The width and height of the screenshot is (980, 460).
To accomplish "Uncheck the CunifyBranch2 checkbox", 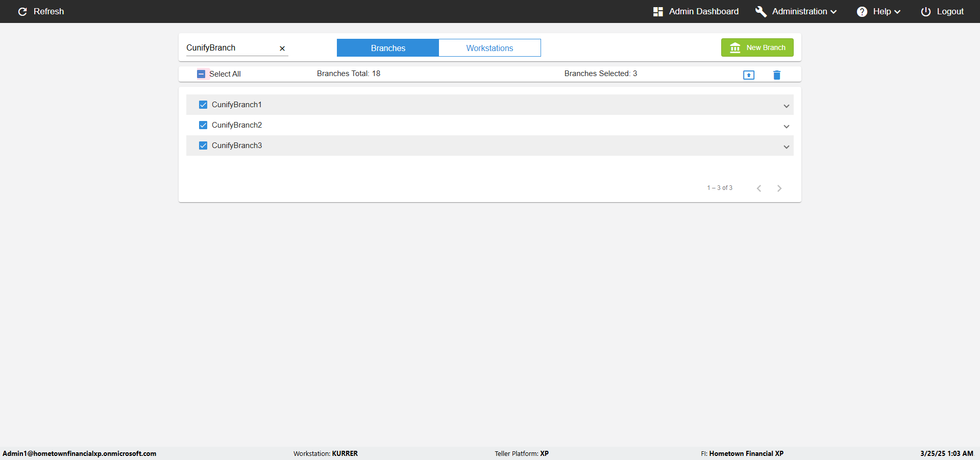I will [203, 125].
